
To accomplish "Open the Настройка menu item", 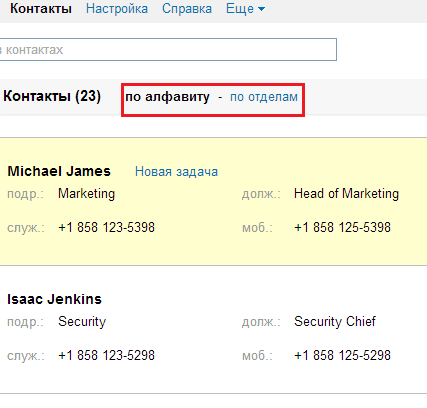I will click(x=117, y=9).
